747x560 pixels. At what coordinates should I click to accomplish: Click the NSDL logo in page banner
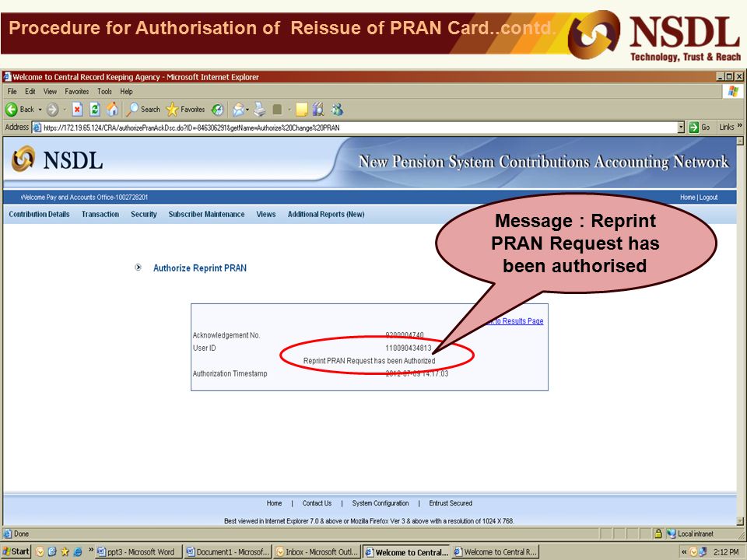(x=57, y=159)
